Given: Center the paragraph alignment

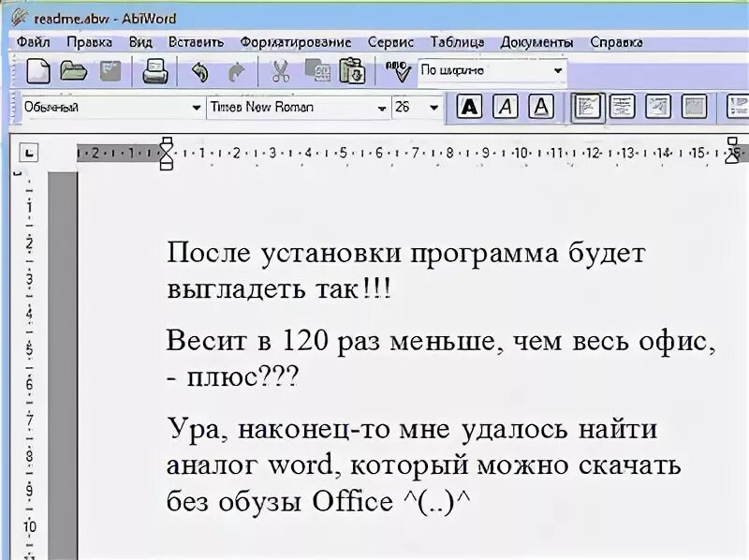Looking at the screenshot, I should 622,106.
